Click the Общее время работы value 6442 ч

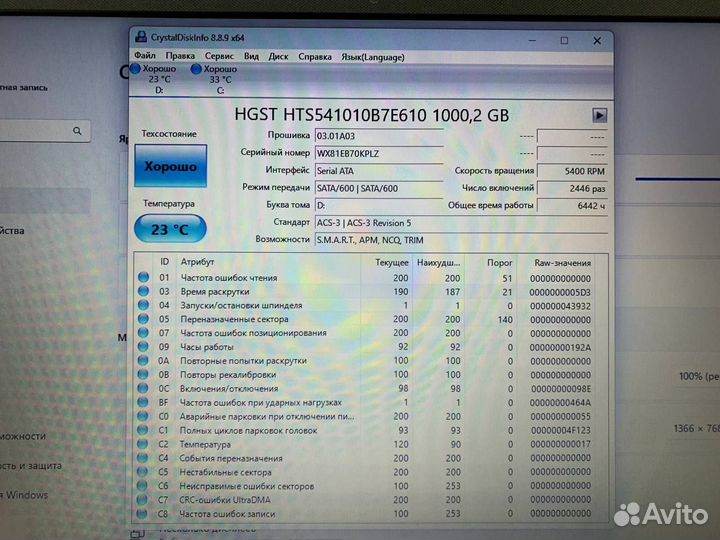pyautogui.click(x=572, y=206)
